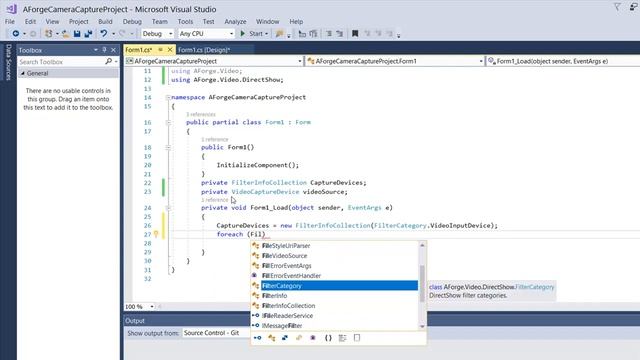
Task: Open the Debug configuration dropdown
Action: (x=158, y=33)
